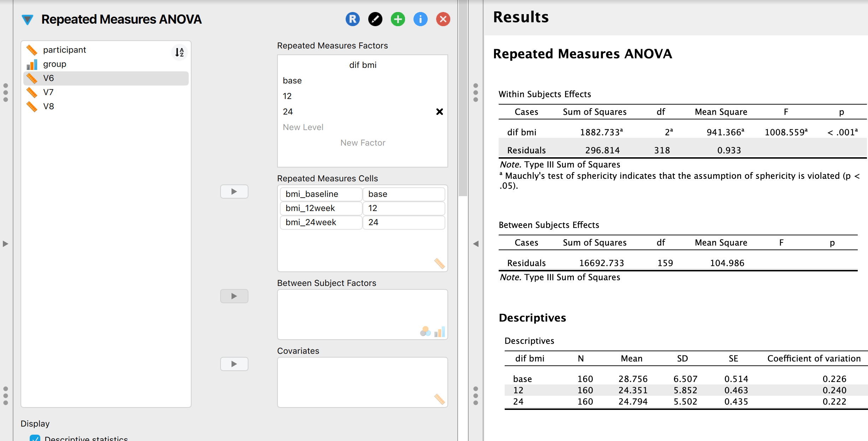Expand the side panel arrow at screen edge
Viewport: 868px width, 441px height.
tap(5, 243)
